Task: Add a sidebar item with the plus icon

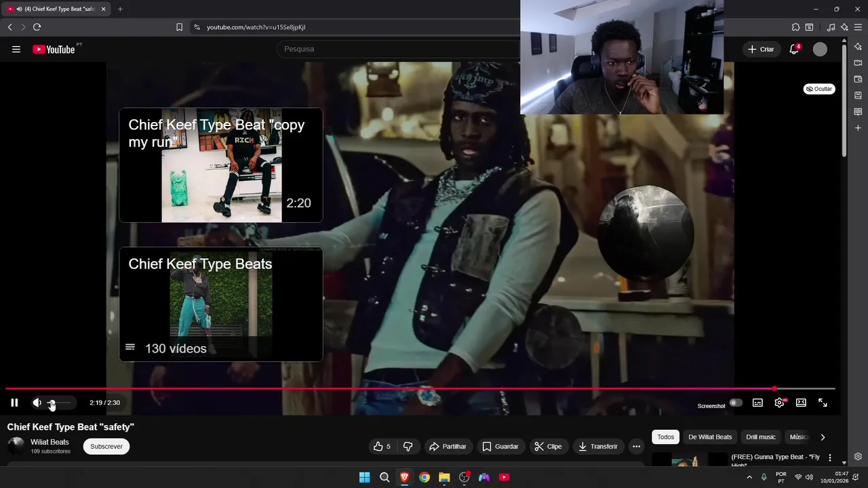Action: [x=858, y=128]
